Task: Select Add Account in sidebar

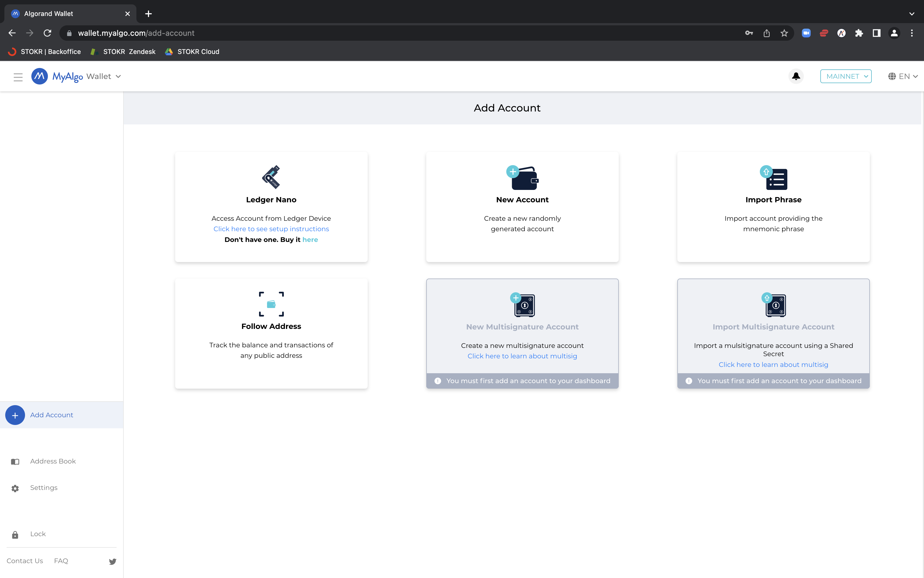Action: [x=62, y=415]
